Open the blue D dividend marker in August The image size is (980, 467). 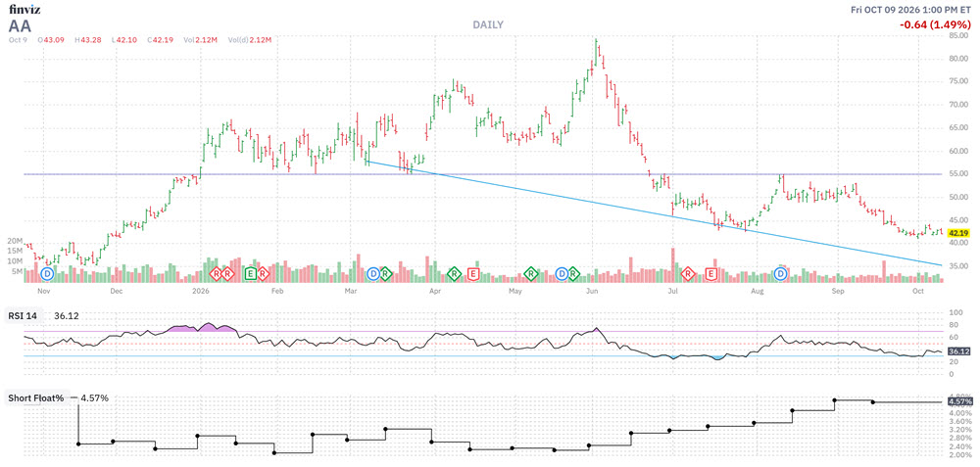(781, 273)
